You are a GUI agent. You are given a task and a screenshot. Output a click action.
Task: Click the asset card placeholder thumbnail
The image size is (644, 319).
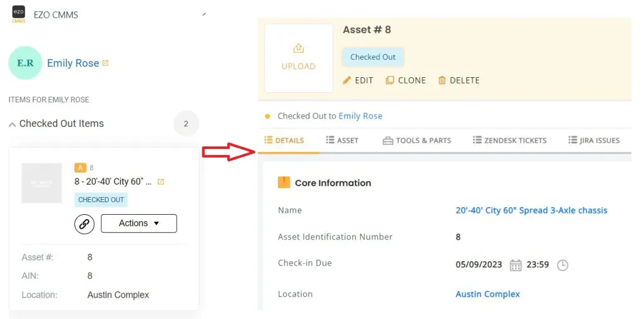(x=42, y=183)
